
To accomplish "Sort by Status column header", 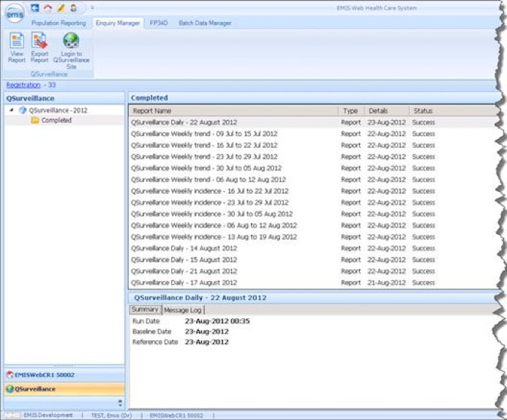I will tap(453, 111).
